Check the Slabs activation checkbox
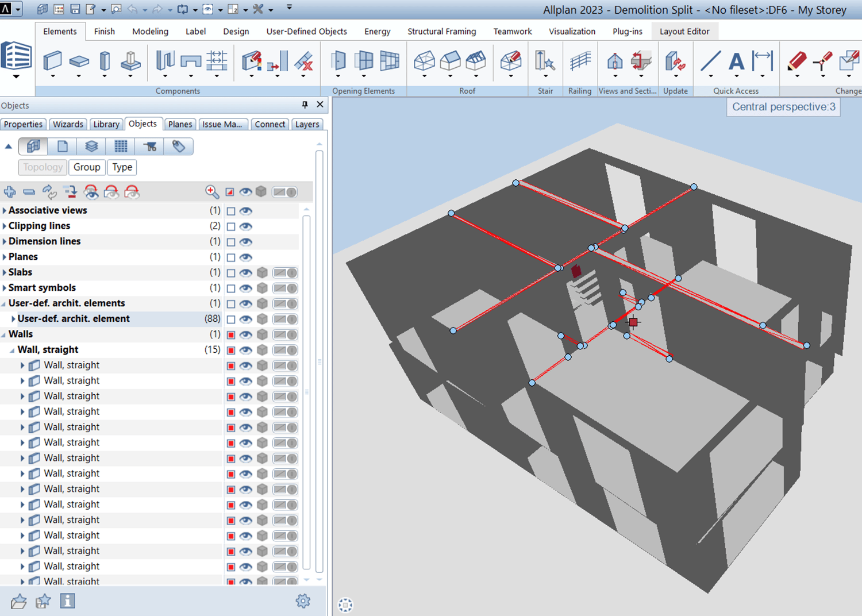 (231, 273)
